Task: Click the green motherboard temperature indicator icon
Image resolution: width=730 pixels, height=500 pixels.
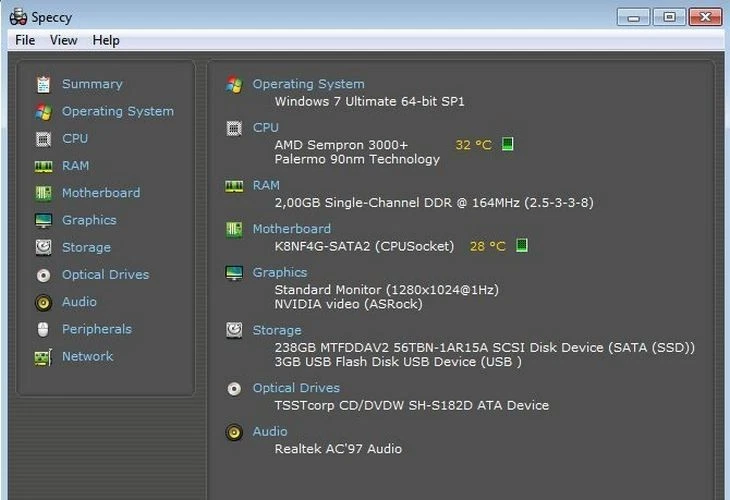Action: [522, 245]
